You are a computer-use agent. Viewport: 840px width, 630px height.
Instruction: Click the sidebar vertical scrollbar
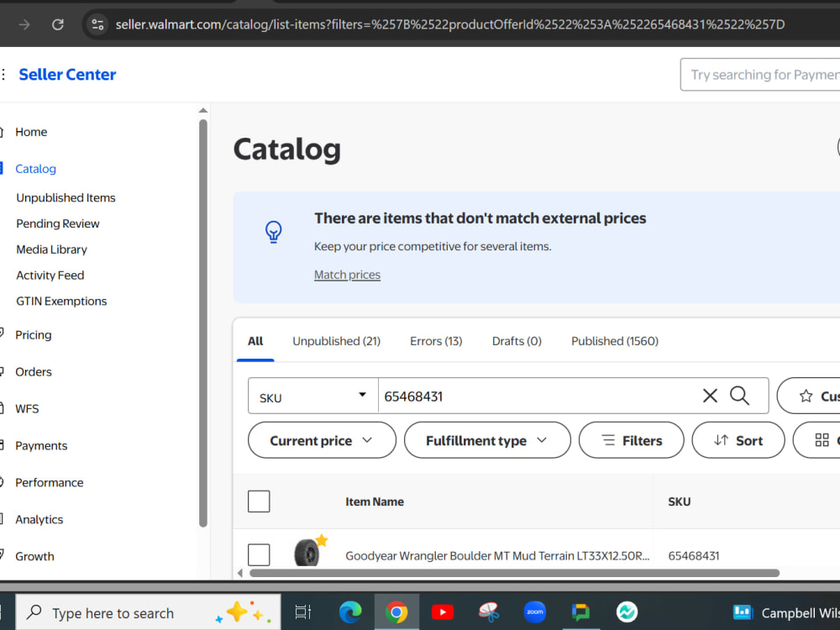click(x=203, y=323)
